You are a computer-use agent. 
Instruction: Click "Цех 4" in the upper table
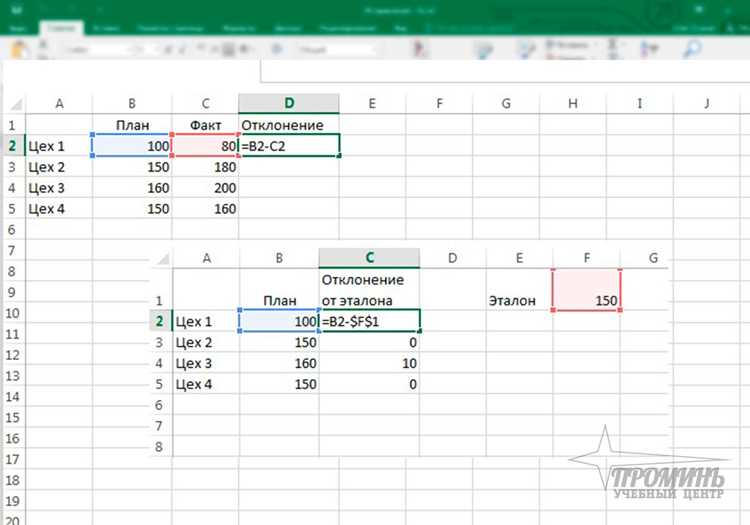(59, 209)
